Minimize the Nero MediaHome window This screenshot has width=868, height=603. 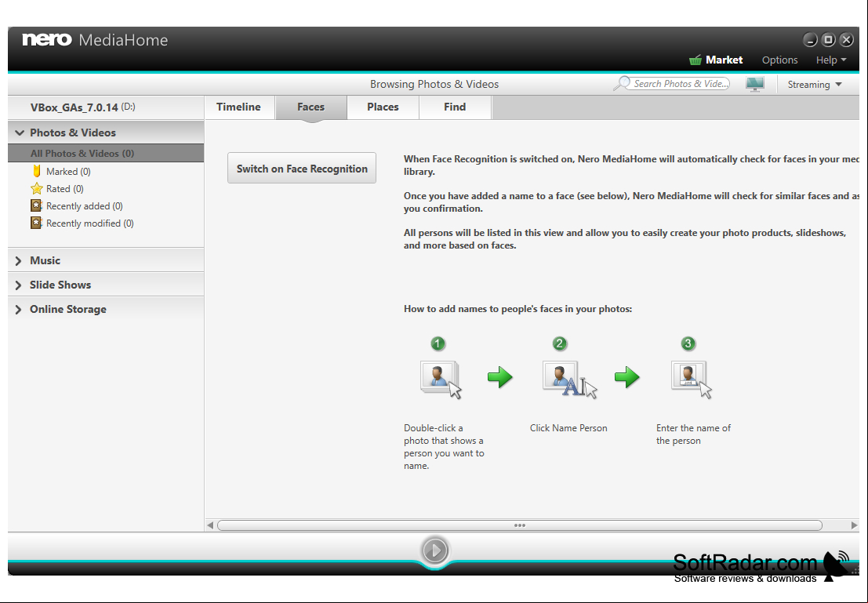point(810,39)
